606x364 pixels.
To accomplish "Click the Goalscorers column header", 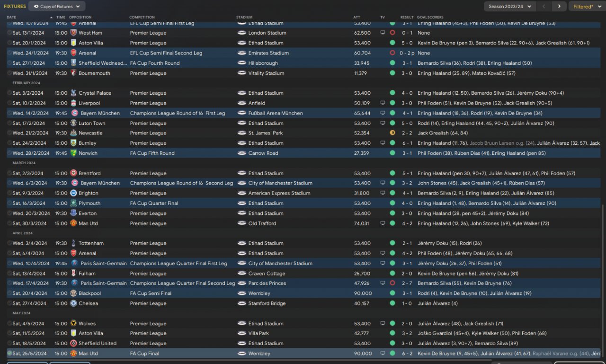I will pyautogui.click(x=430, y=18).
